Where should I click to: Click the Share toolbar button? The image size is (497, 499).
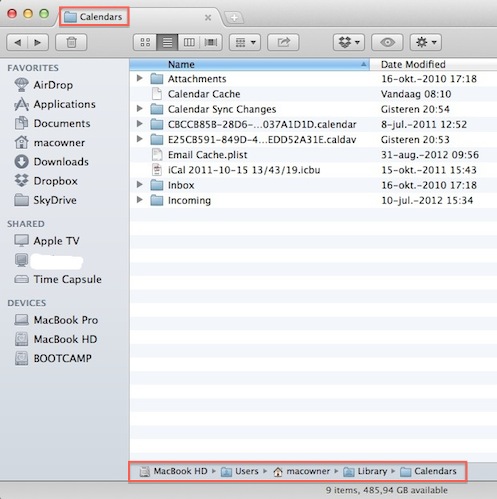click(x=283, y=42)
